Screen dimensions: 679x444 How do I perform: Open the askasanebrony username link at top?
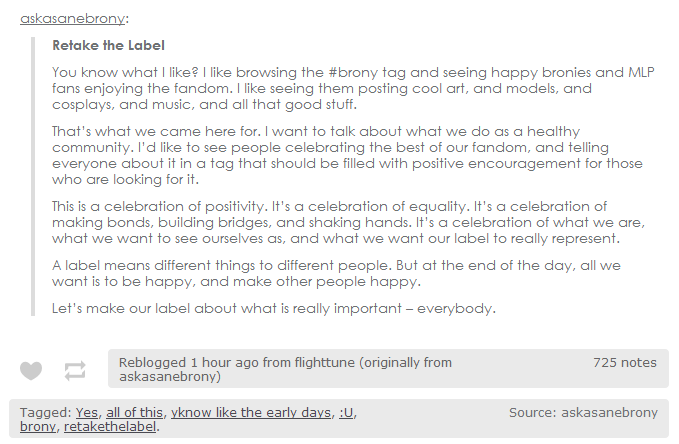click(72, 19)
